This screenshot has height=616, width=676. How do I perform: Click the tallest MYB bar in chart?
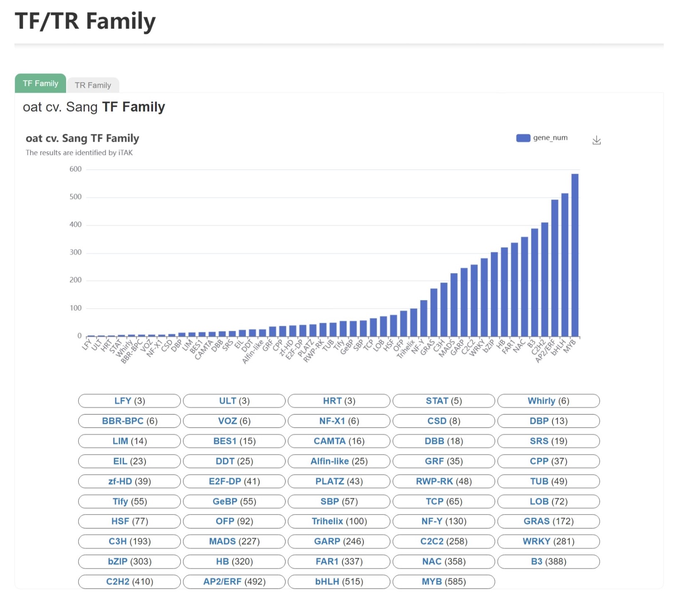tap(575, 255)
